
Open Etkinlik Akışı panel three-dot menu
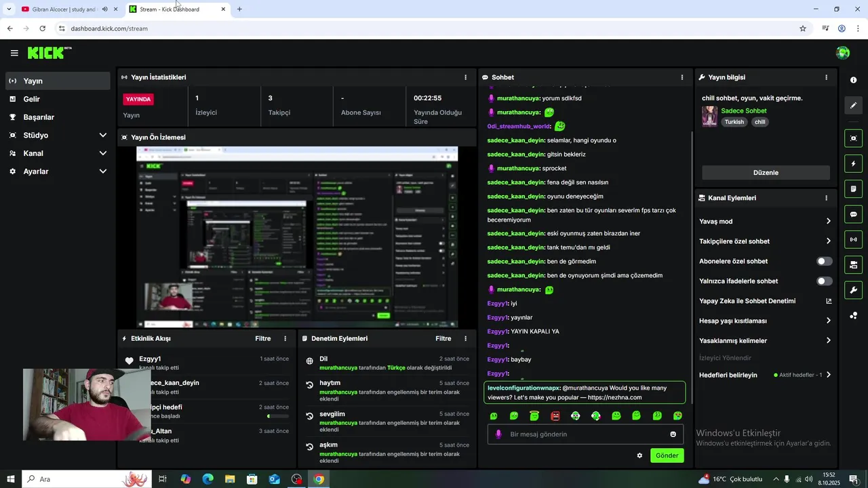click(x=285, y=338)
